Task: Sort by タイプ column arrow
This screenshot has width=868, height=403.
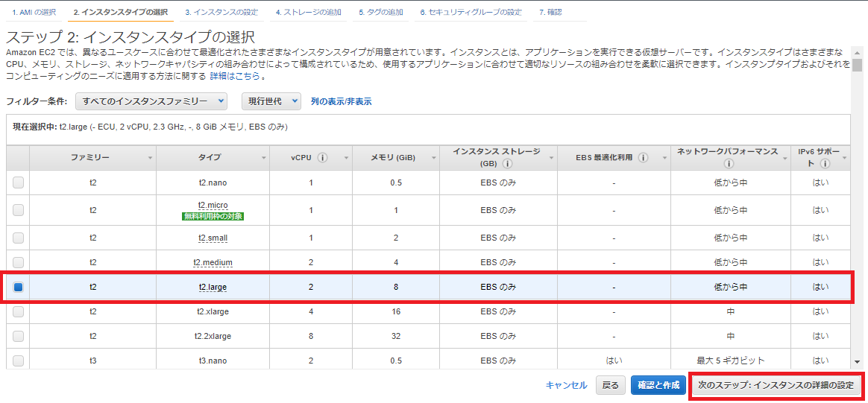Action: [264, 158]
